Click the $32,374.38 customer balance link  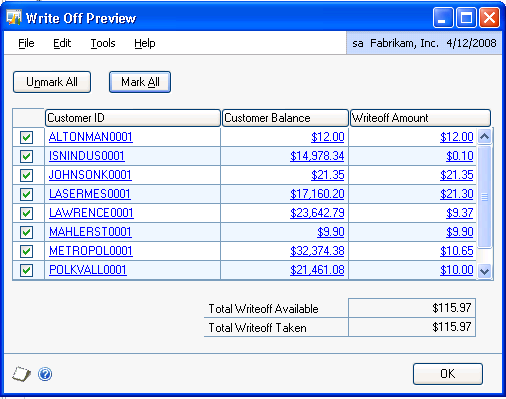317,251
